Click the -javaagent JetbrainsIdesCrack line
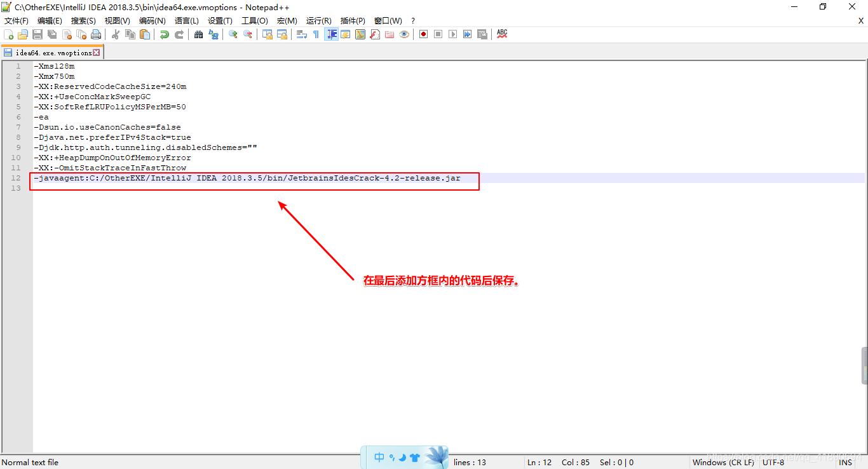868x469 pixels. pos(247,178)
